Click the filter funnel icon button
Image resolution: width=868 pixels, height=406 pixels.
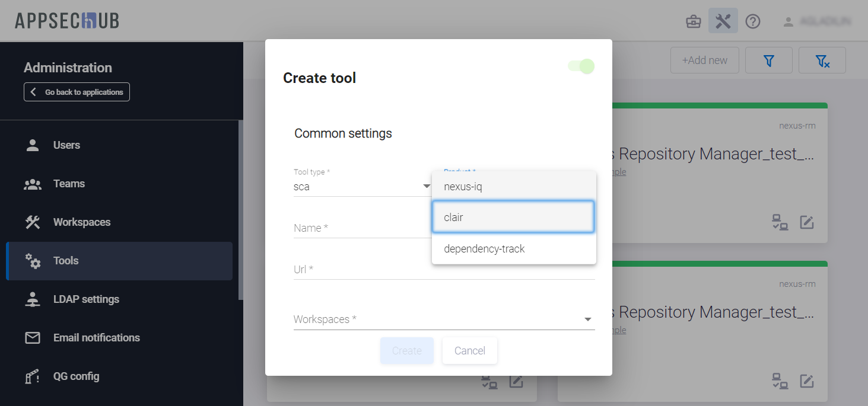click(769, 60)
